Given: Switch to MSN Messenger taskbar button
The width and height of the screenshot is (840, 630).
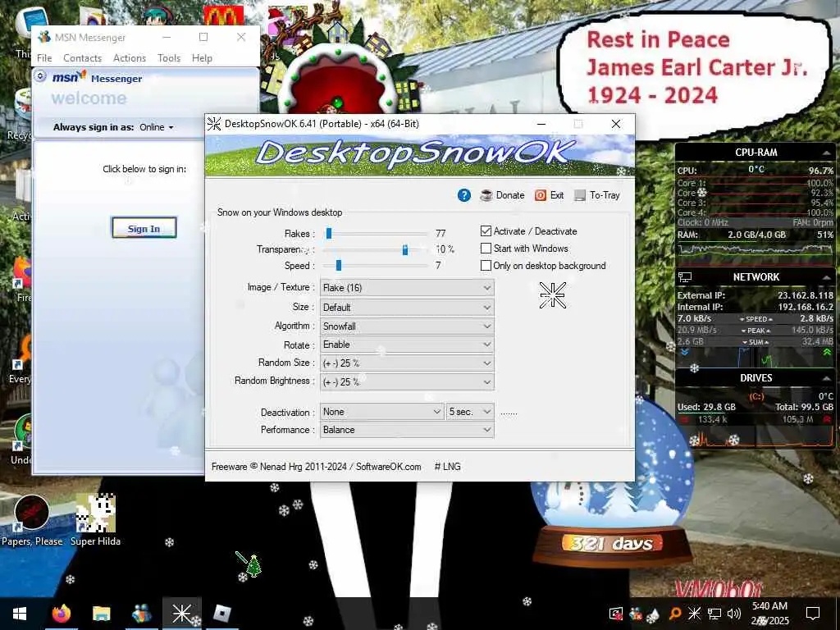Looking at the screenshot, I should [x=141, y=614].
